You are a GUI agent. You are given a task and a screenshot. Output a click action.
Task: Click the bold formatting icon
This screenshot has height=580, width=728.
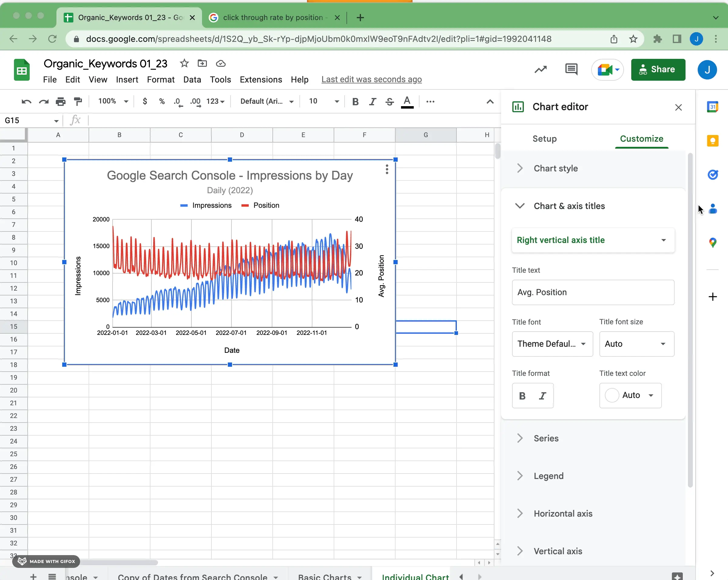521,395
